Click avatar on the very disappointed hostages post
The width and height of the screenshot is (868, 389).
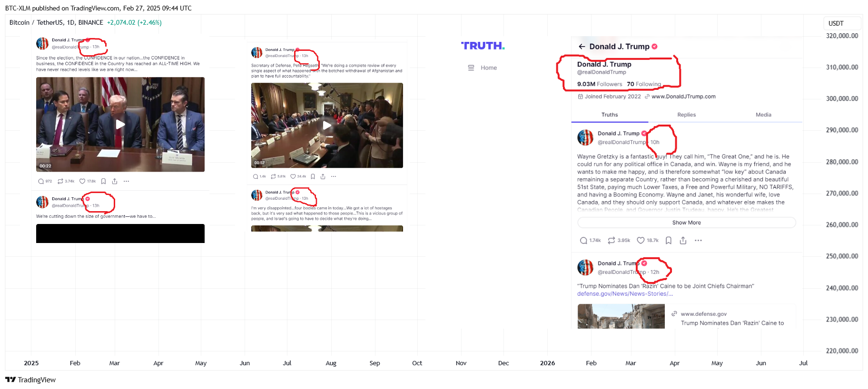pyautogui.click(x=257, y=195)
